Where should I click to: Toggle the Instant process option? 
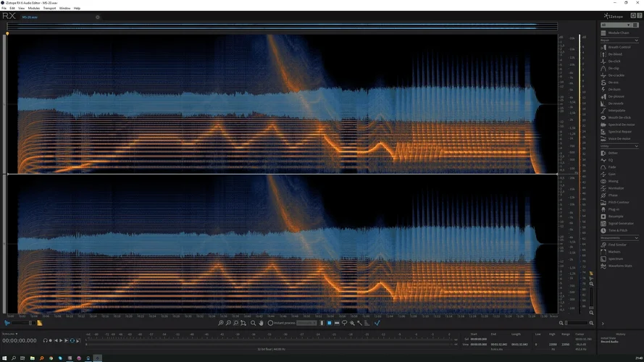point(270,323)
